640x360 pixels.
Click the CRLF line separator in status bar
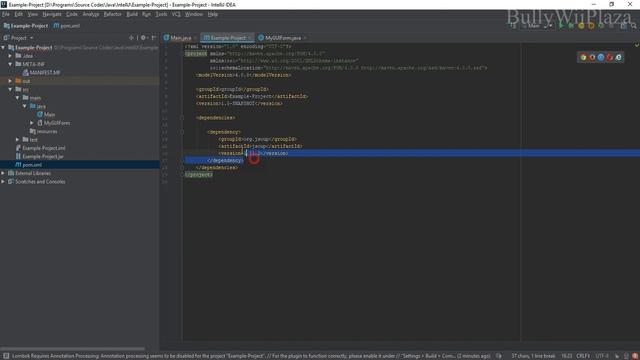click(582, 356)
